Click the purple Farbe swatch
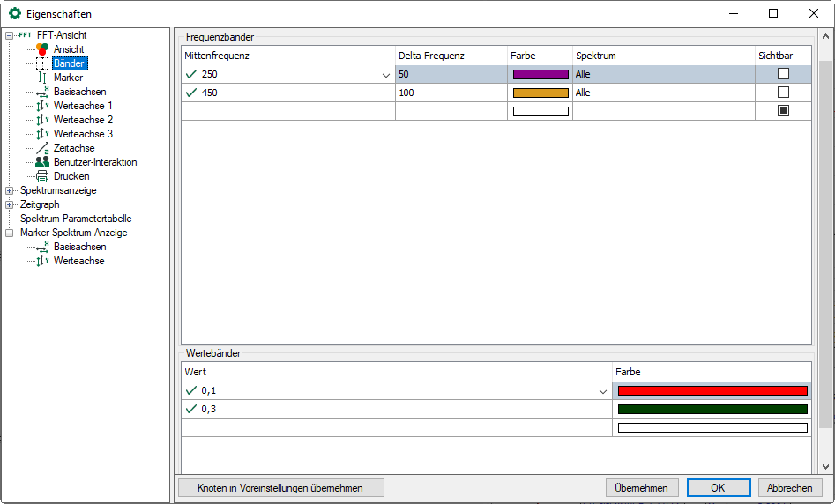 541,75
